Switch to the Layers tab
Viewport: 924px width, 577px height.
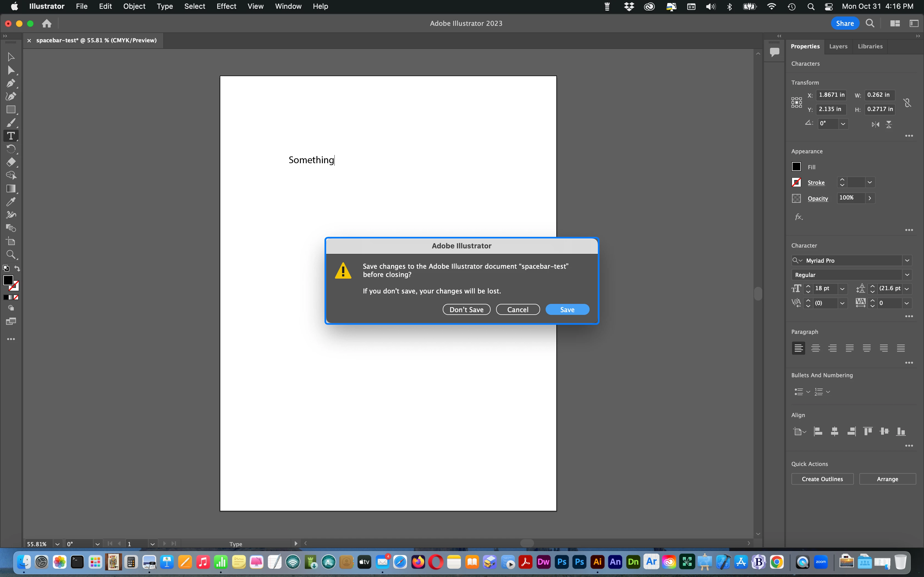[x=838, y=46]
